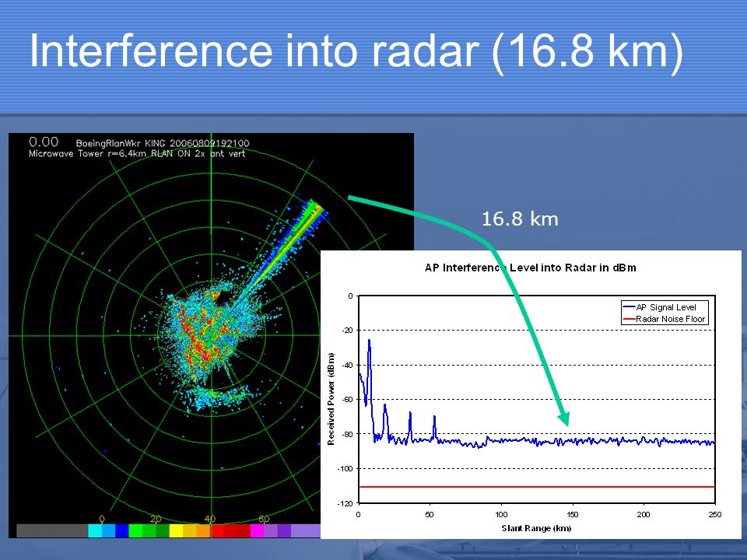Click the "-60" tick on the power axis
Image resolution: width=747 pixels, height=560 pixels.
348,400
